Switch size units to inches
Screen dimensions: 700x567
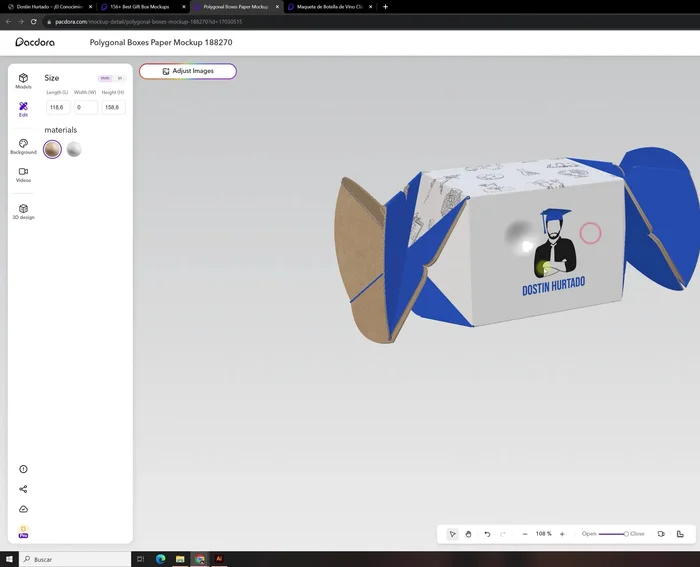[120, 78]
